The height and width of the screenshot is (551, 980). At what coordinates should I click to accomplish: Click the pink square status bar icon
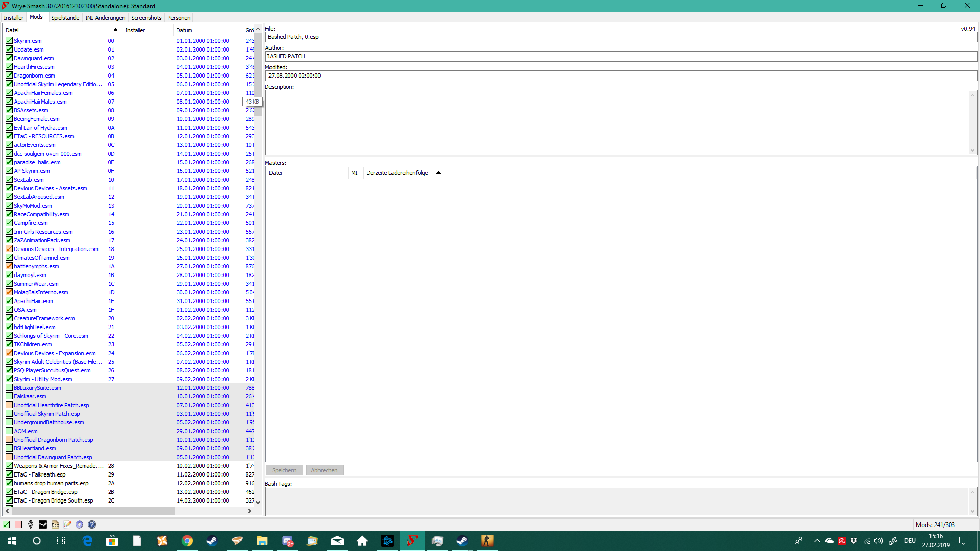(18, 524)
